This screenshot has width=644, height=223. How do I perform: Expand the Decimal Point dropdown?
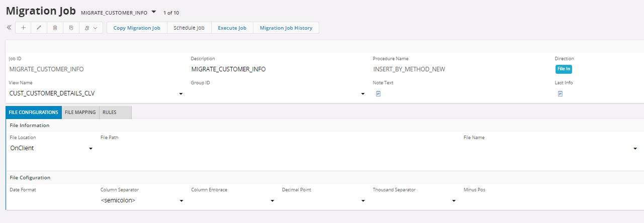coord(362,201)
